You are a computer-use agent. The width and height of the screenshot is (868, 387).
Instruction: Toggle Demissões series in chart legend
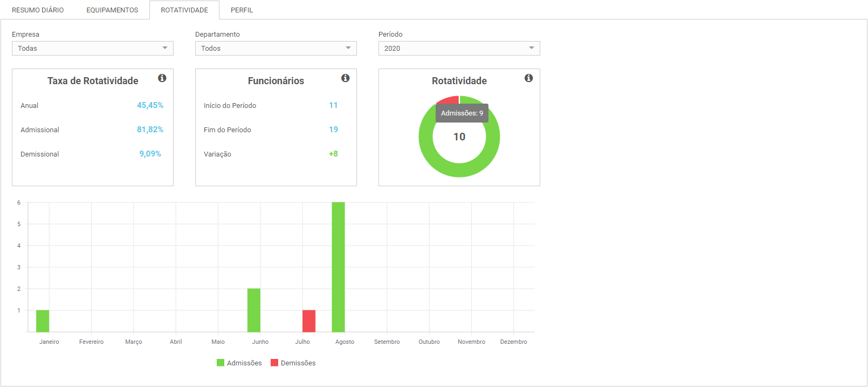[298, 363]
